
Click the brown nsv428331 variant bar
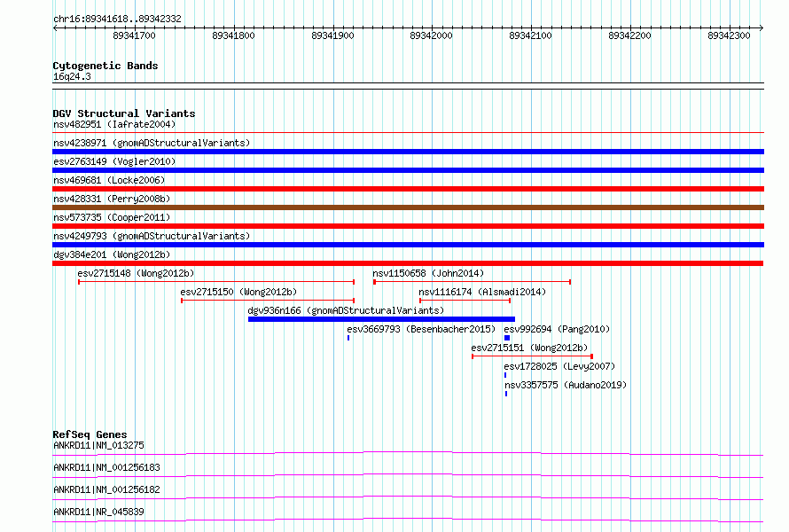point(408,207)
